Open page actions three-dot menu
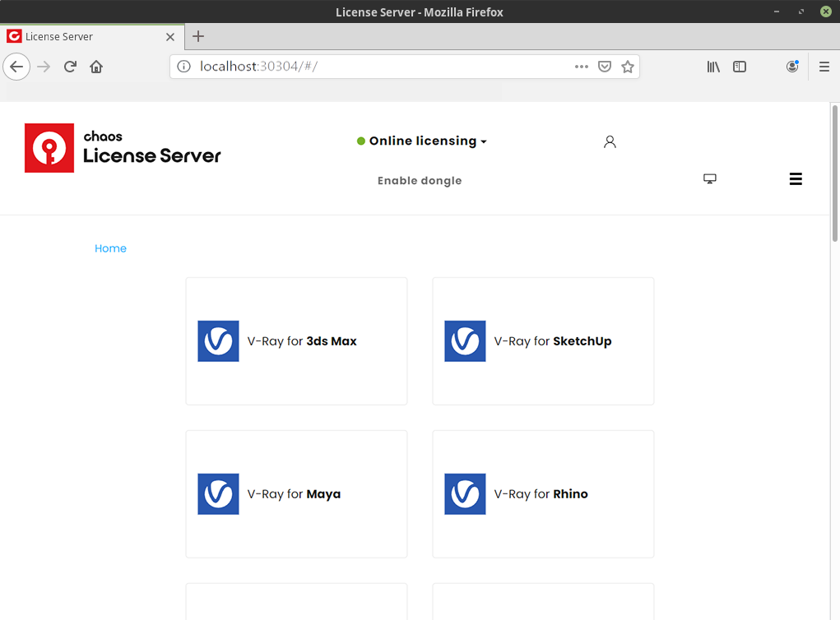The image size is (840, 620). pos(581,67)
